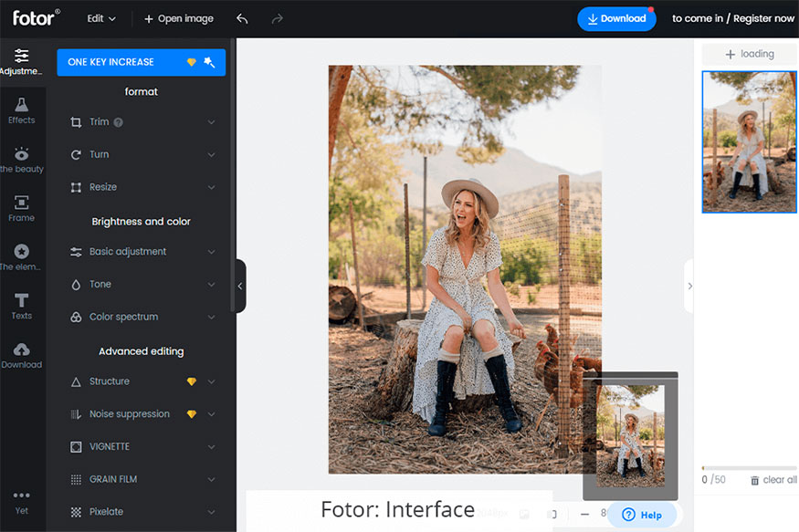The height and width of the screenshot is (532, 799).
Task: Click the navigator preview thumbnail
Action: (x=630, y=436)
